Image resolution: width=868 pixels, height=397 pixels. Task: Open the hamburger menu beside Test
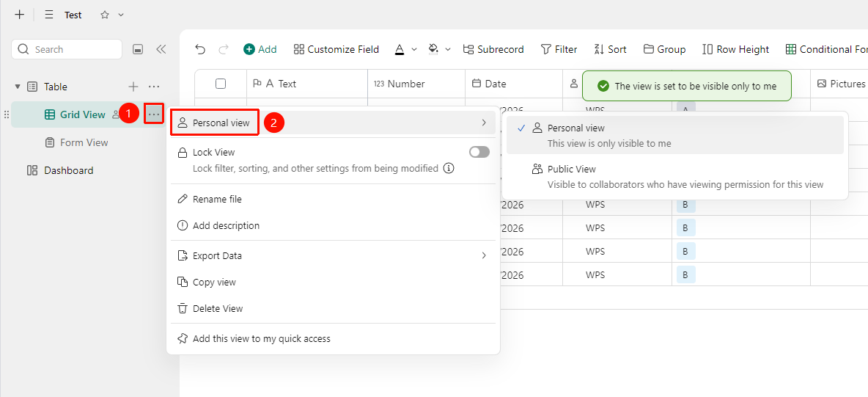point(49,15)
